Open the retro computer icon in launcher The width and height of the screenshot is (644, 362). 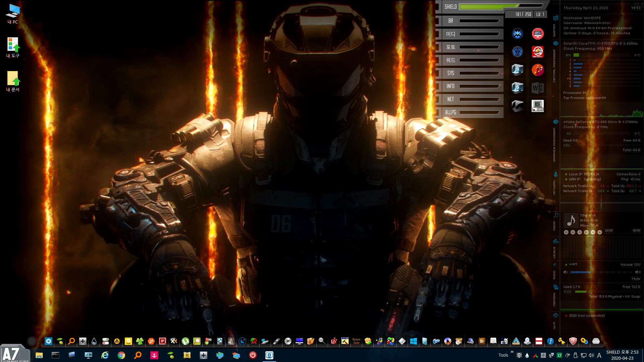coord(538,106)
